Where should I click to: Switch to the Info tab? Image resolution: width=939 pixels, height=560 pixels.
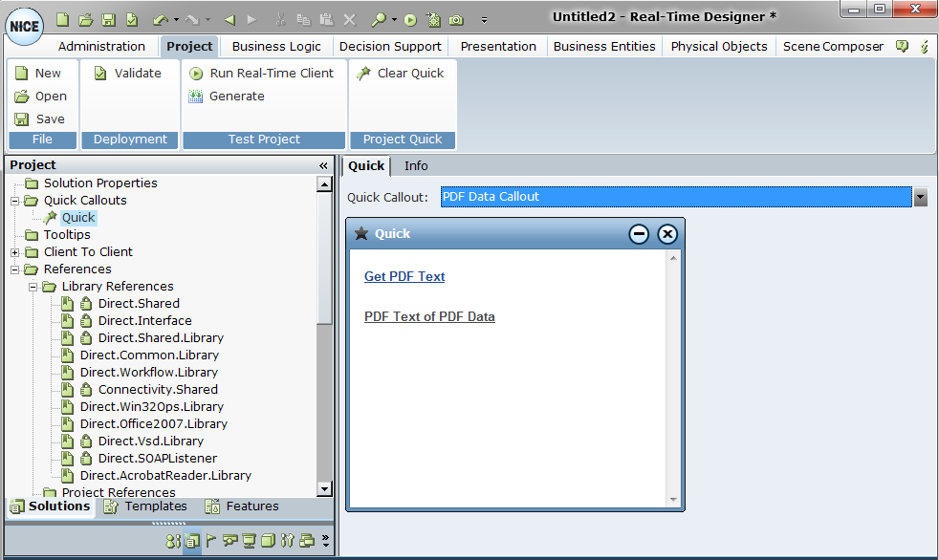point(416,165)
